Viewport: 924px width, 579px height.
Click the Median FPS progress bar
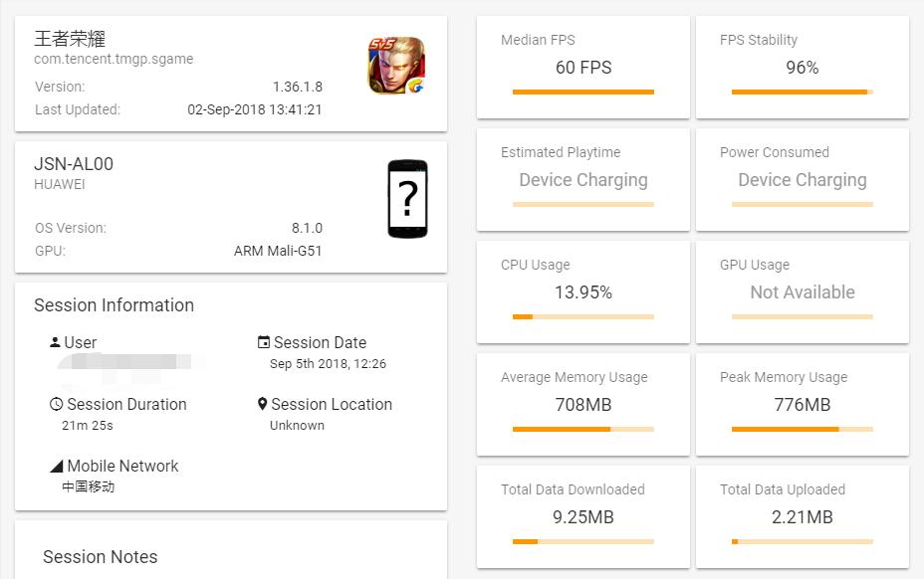[x=582, y=92]
